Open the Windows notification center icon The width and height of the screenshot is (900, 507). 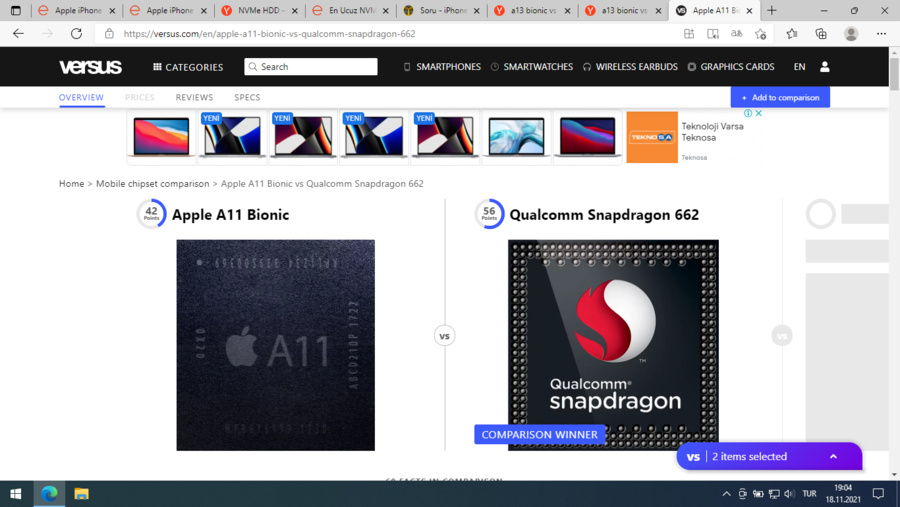click(x=878, y=494)
